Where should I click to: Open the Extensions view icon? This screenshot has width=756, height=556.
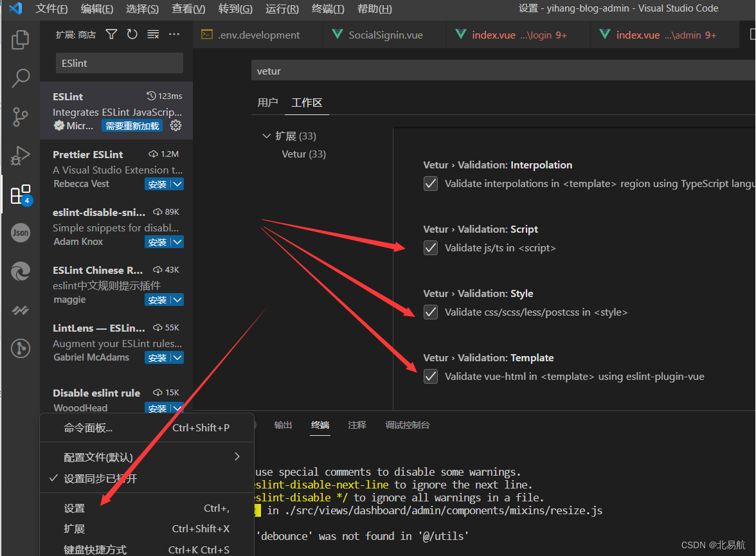pyautogui.click(x=21, y=194)
